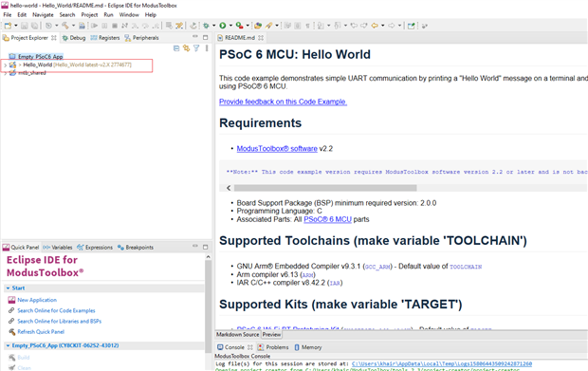
Task: Open the New wizard dropdown arrow
Action: pos(16,26)
